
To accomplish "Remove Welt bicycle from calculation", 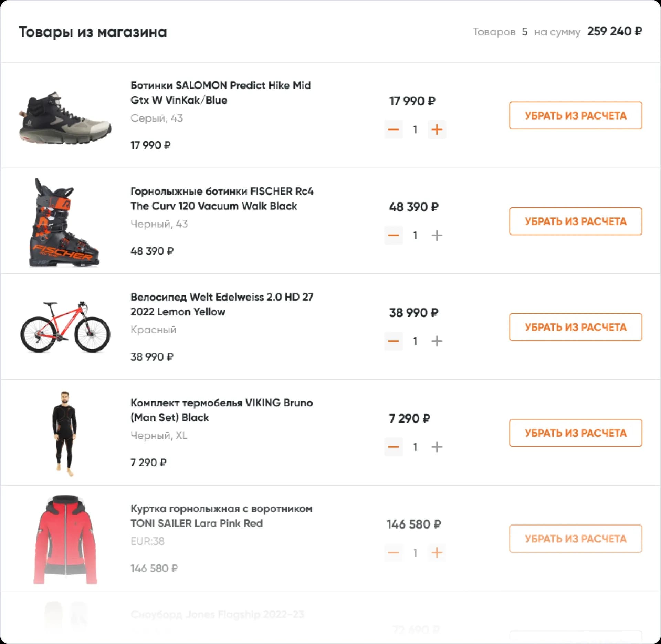I will [x=575, y=327].
